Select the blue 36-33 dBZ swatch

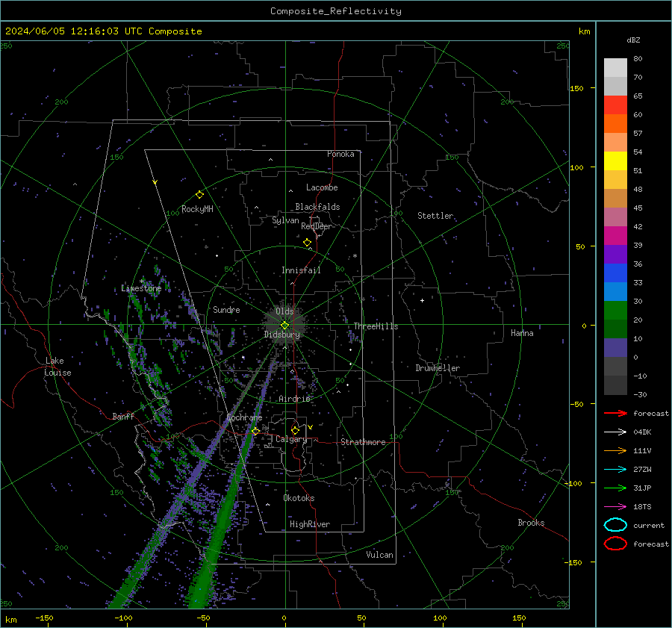tap(615, 273)
